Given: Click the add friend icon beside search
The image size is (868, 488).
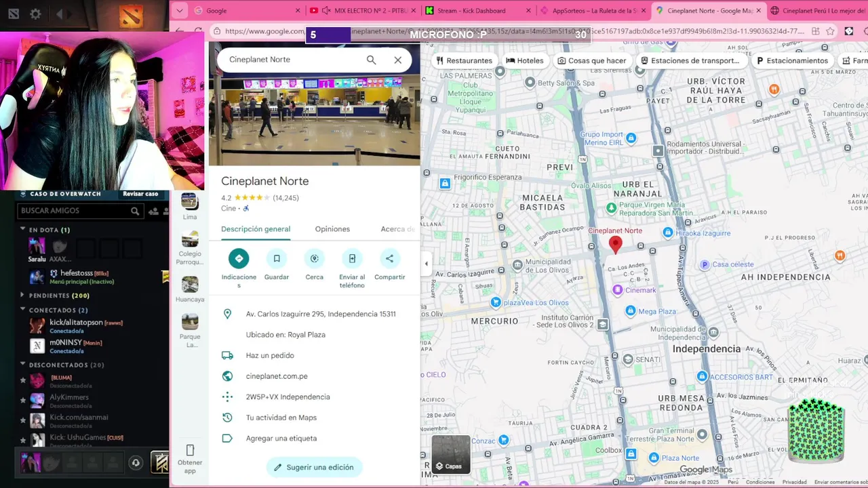Looking at the screenshot, I should click(154, 211).
